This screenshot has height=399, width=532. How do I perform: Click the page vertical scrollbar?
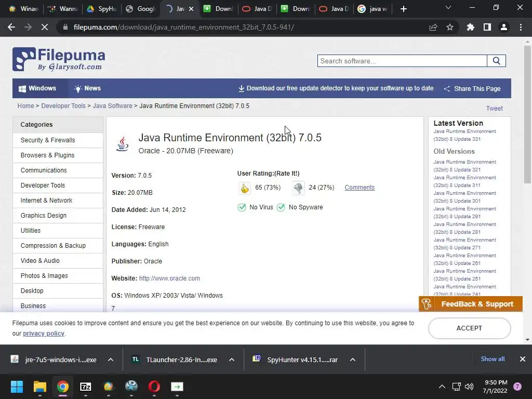(527, 115)
